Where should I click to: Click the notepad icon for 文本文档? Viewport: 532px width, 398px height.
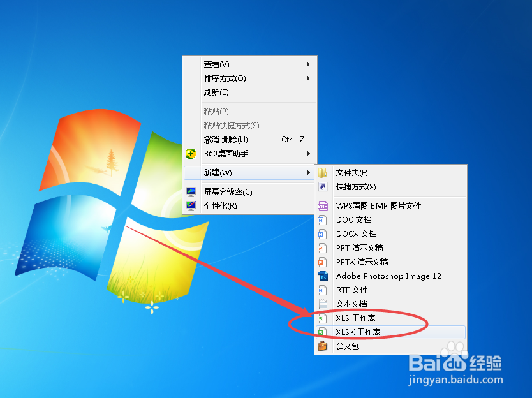coord(323,304)
